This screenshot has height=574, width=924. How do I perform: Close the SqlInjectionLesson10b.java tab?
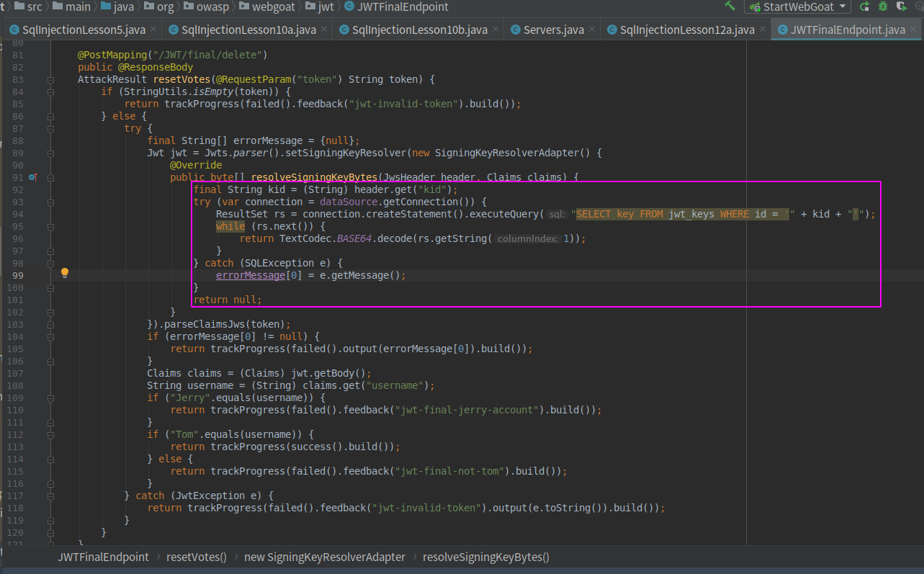(x=496, y=30)
